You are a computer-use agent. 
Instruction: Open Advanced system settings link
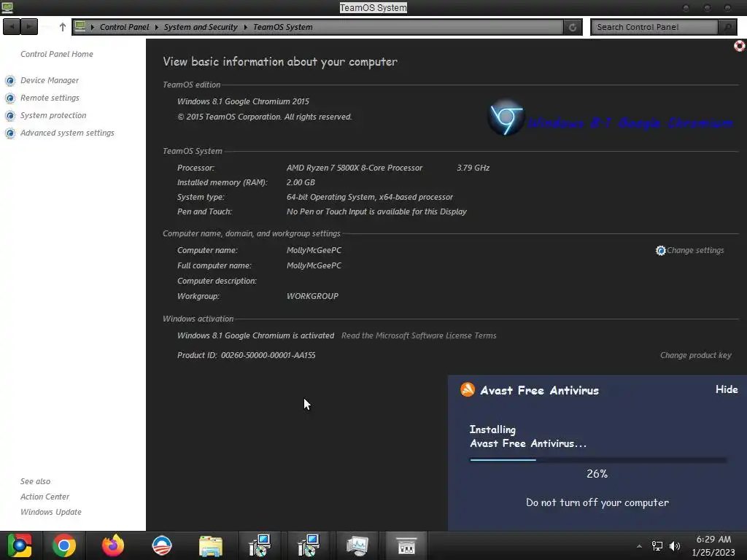point(67,133)
